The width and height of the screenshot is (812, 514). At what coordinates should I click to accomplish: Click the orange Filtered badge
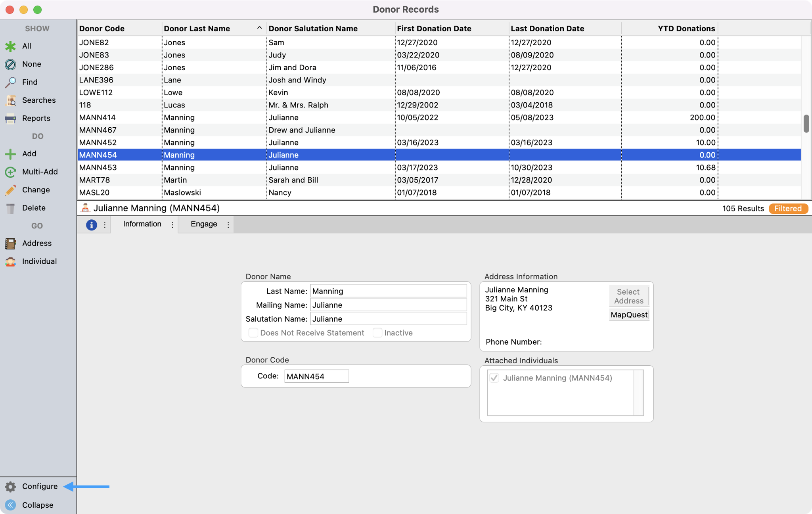788,209
